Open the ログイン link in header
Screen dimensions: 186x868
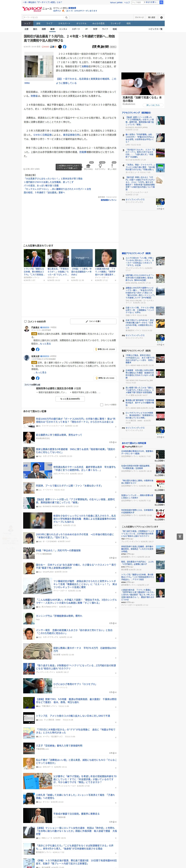(x=57, y=11)
